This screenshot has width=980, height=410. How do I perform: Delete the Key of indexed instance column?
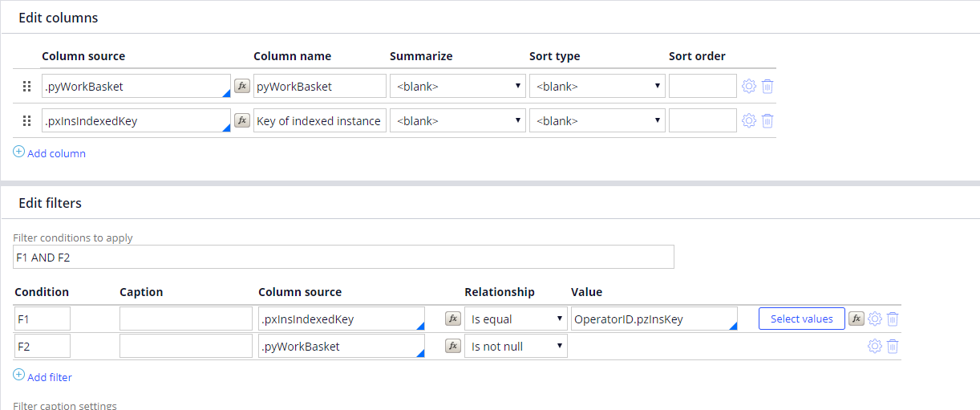[x=767, y=120]
